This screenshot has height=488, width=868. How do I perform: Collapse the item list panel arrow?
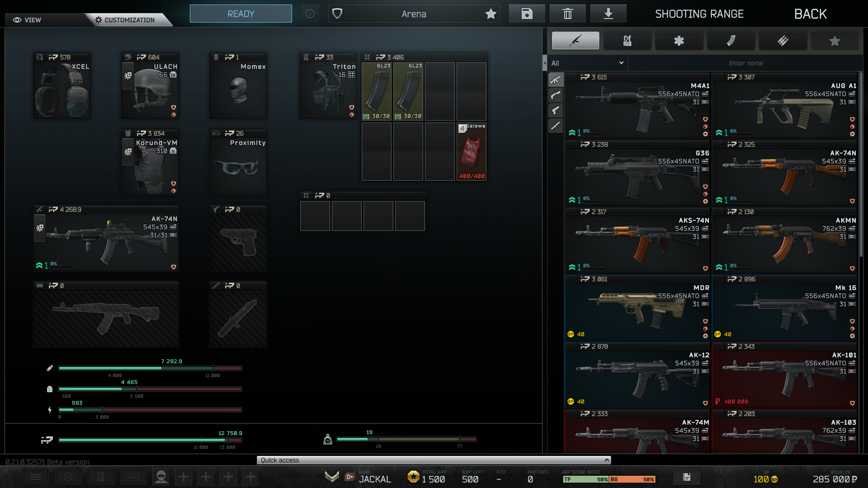(545, 63)
